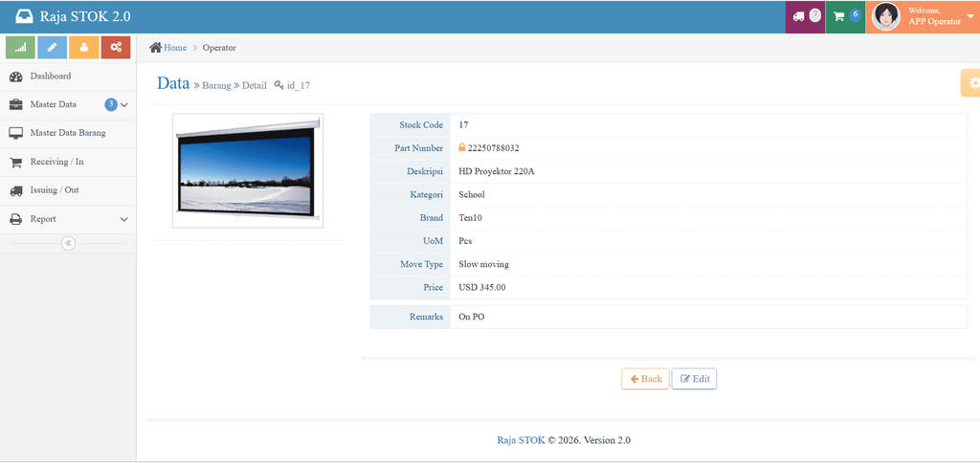Open the truck notifications icon in header
Viewport: 980px width, 463px height.
coord(805,17)
